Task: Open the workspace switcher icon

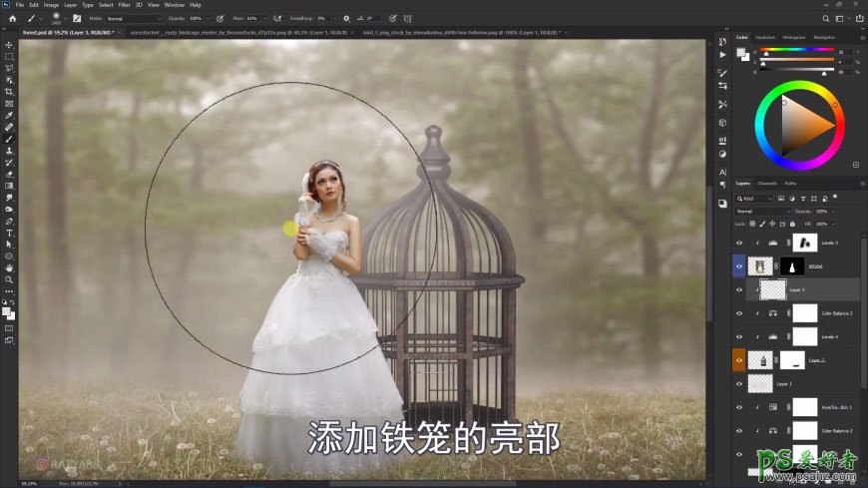Action: click(x=839, y=18)
